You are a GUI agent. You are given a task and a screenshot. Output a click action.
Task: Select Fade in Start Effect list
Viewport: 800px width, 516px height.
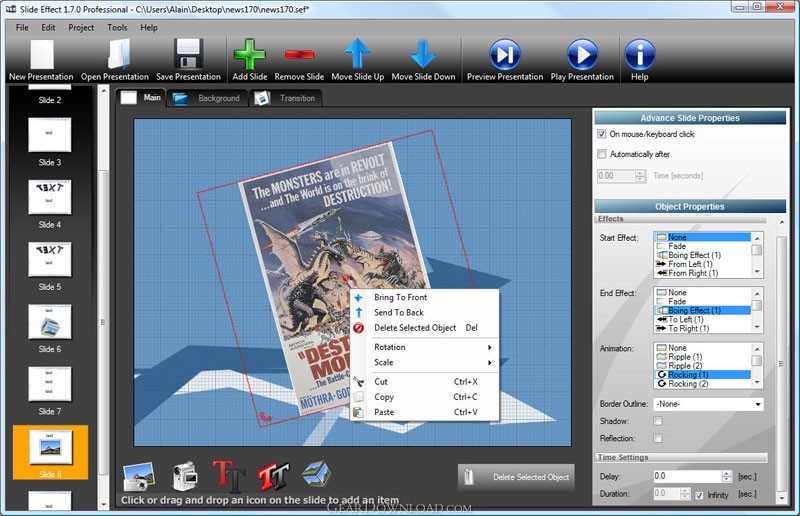703,246
